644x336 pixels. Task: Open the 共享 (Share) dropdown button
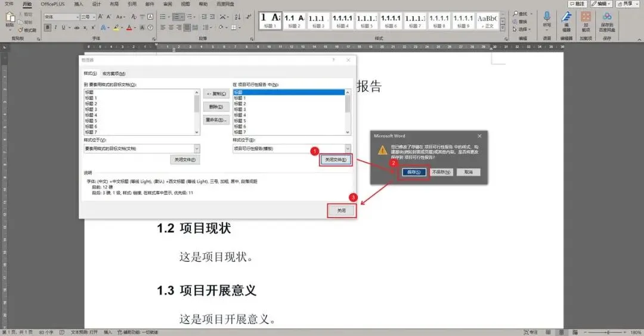pyautogui.click(x=627, y=4)
